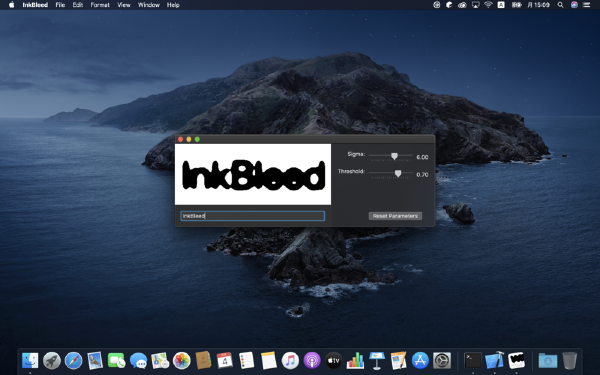Open Safari compass icon in Dock

[73, 360]
